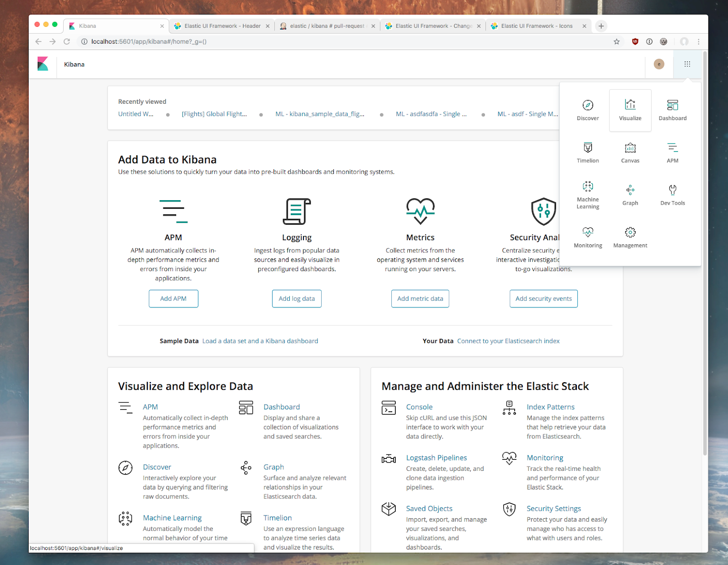This screenshot has height=565, width=728.
Task: Open the Chrome three-dot menu
Action: click(x=698, y=41)
